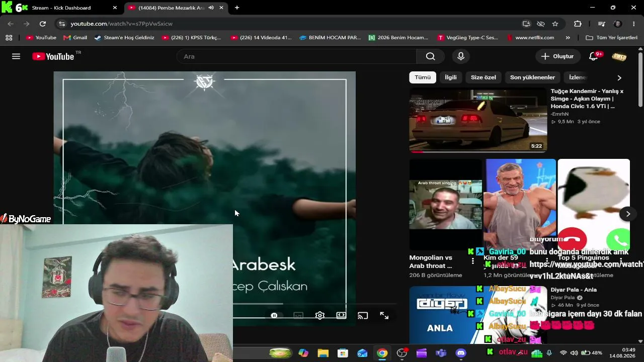Open Microsoft Teams from the taskbar

point(441,353)
